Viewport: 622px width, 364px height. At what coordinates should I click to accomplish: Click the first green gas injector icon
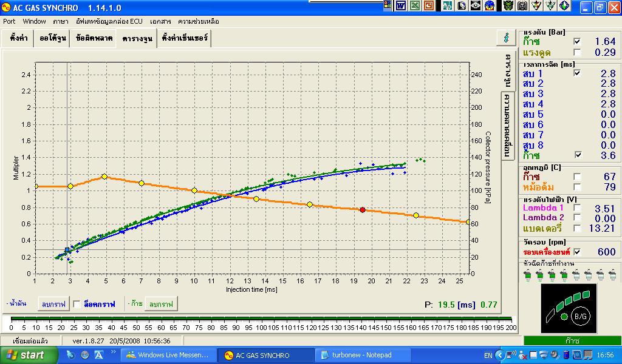[x=528, y=275]
